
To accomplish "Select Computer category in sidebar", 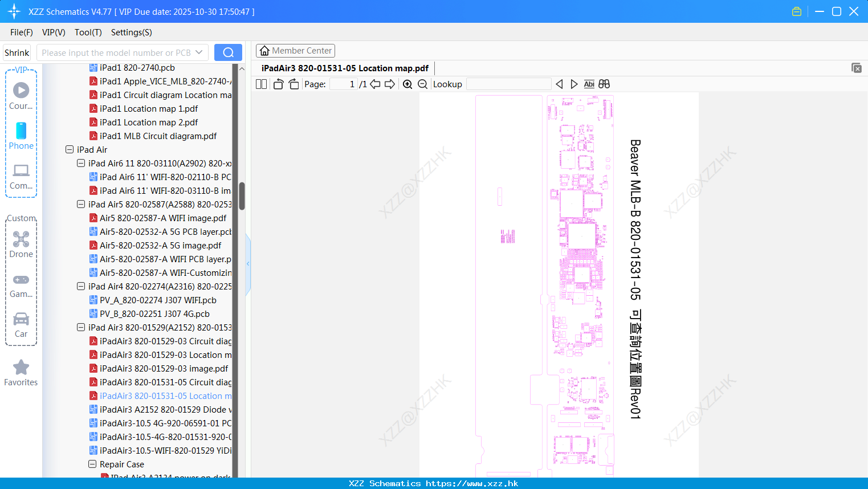I will [x=21, y=177].
